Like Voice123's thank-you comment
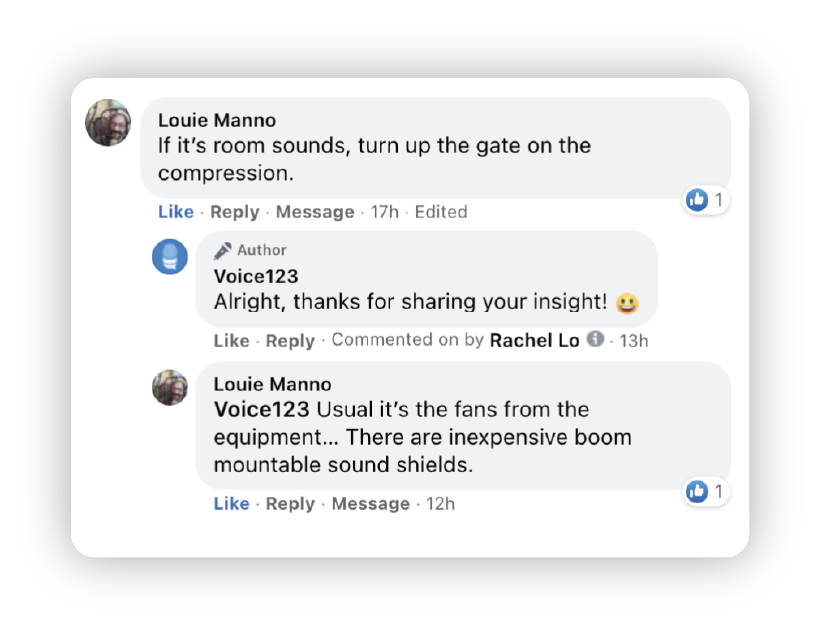This screenshot has height=624, width=821. point(231,341)
